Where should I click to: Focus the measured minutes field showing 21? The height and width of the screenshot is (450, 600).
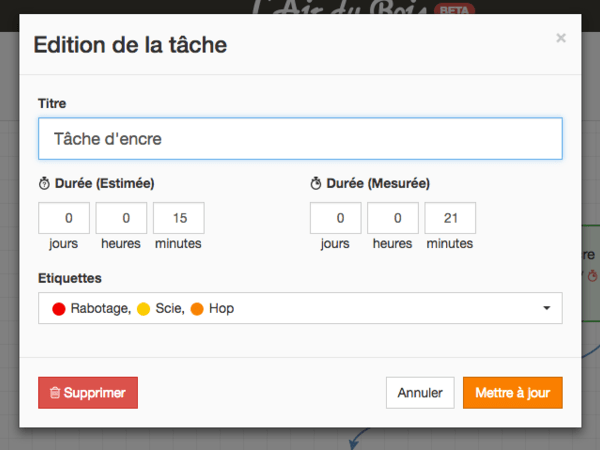(x=450, y=218)
